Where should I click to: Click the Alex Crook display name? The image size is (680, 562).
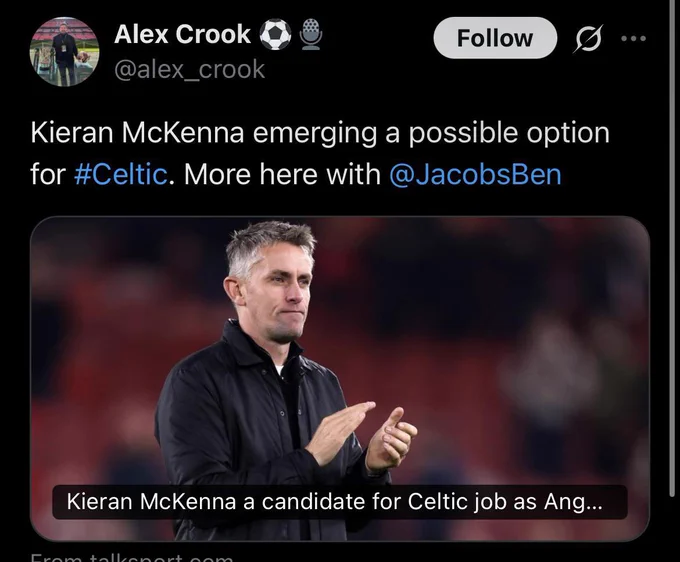pos(182,34)
